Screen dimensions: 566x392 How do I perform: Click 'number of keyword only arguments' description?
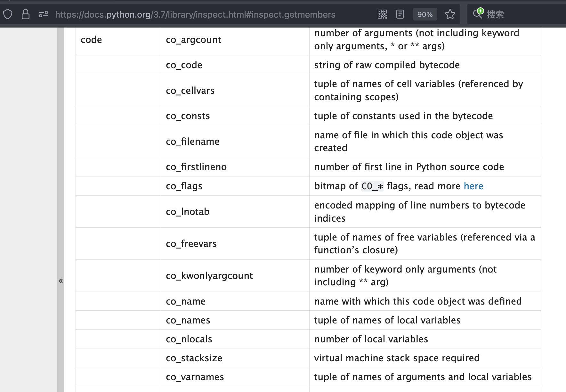405,275
